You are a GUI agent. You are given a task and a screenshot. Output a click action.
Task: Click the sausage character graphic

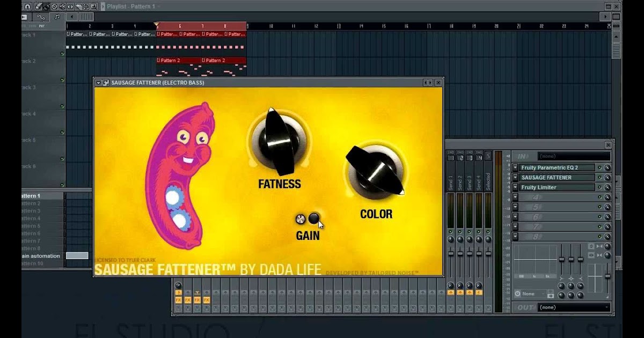[180, 175]
